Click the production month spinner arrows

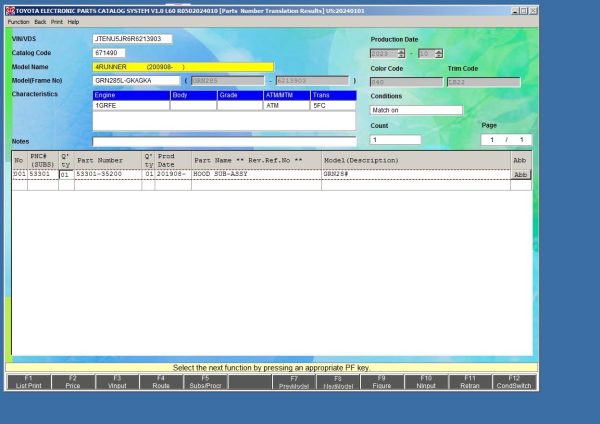(x=438, y=53)
